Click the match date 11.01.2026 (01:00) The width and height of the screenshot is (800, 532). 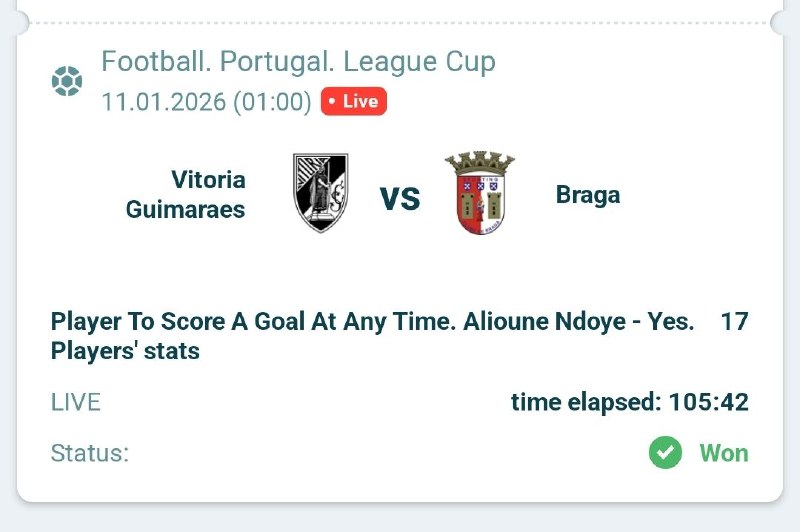[206, 102]
